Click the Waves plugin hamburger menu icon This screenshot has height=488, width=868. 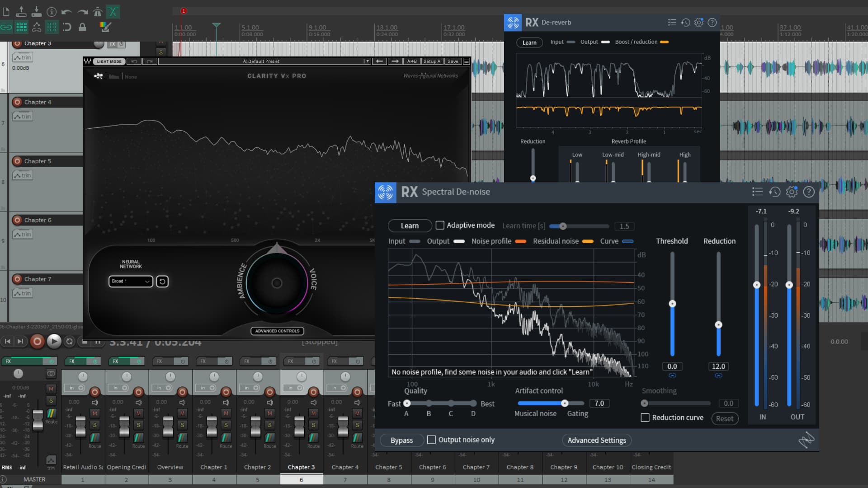(467, 61)
